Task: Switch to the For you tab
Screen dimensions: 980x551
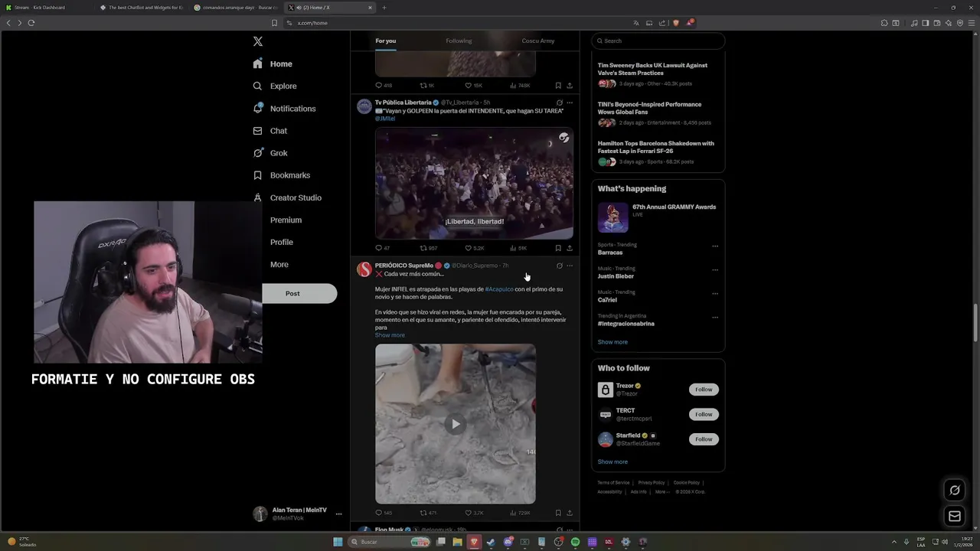Action: coord(386,41)
